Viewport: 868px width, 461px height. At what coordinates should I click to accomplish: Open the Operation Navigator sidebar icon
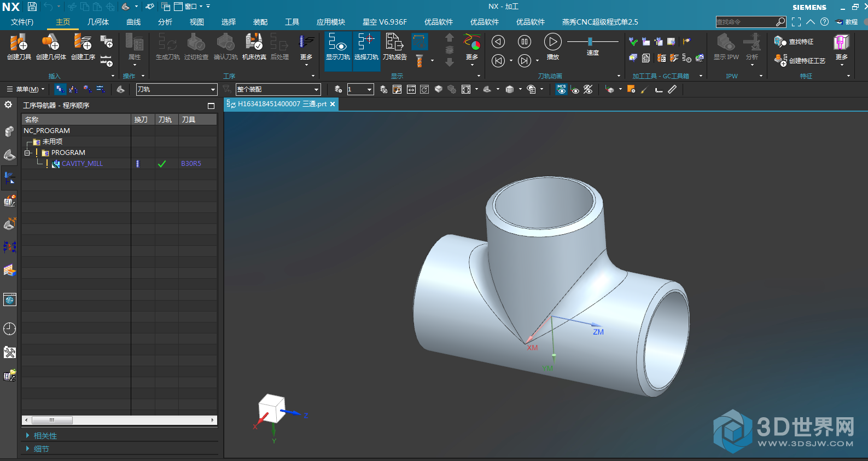(9, 177)
